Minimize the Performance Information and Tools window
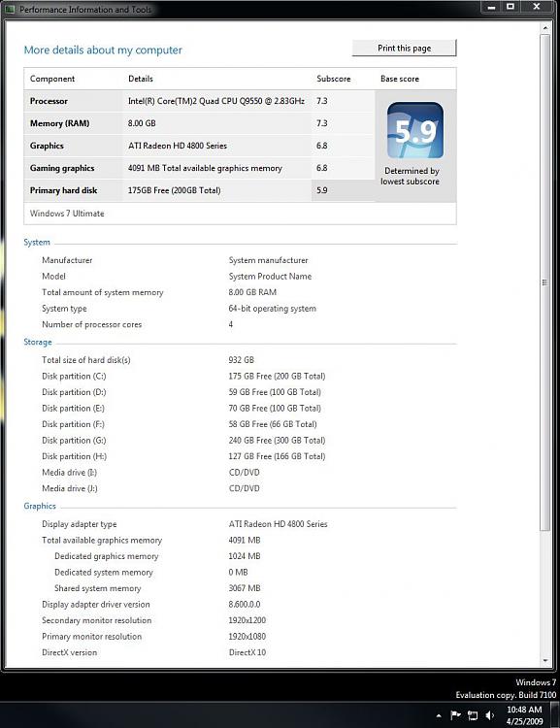This screenshot has height=728, width=560. click(x=492, y=7)
